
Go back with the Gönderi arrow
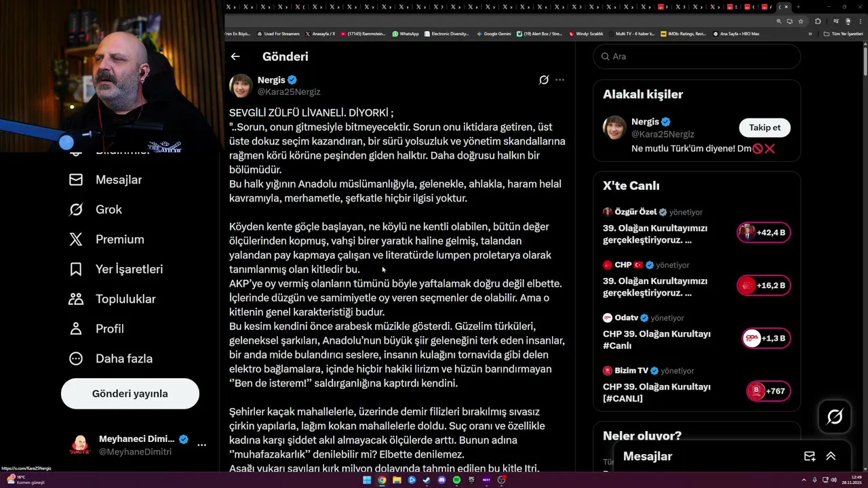coord(235,57)
